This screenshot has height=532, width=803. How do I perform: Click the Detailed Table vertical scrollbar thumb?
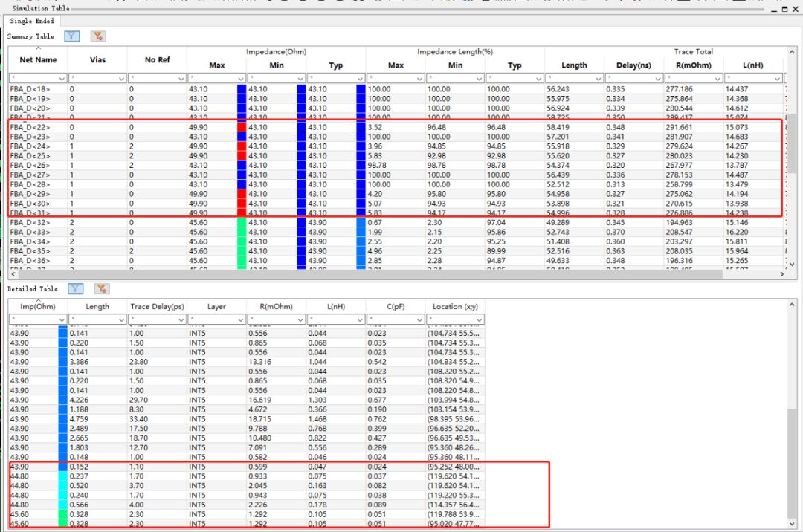(792, 465)
